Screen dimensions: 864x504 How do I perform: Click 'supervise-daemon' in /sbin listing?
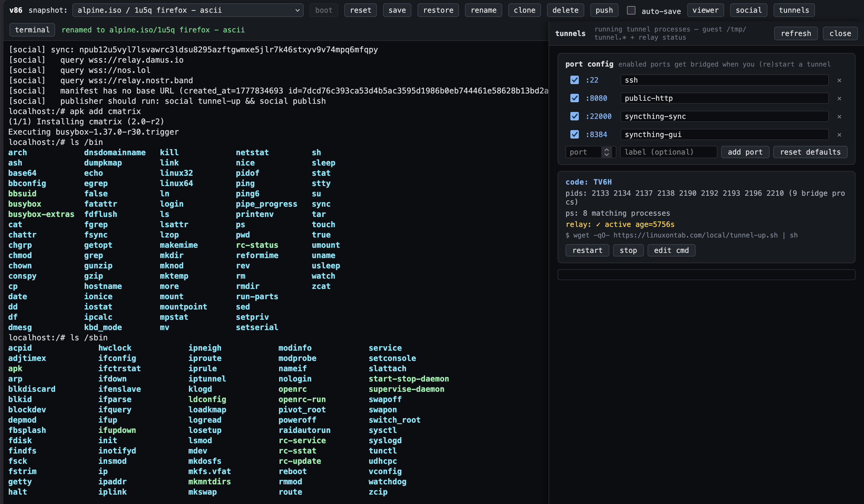pos(406,389)
